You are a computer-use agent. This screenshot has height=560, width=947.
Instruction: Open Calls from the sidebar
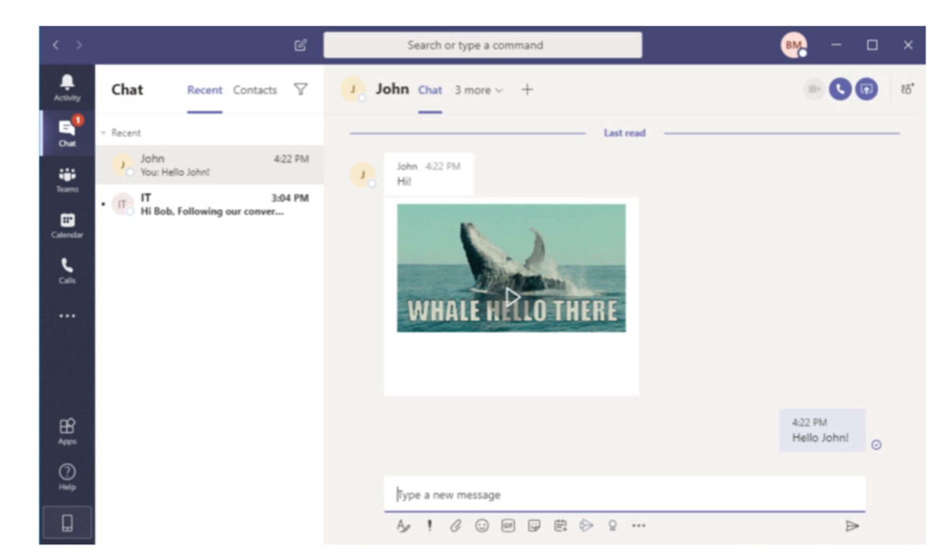coord(67,270)
